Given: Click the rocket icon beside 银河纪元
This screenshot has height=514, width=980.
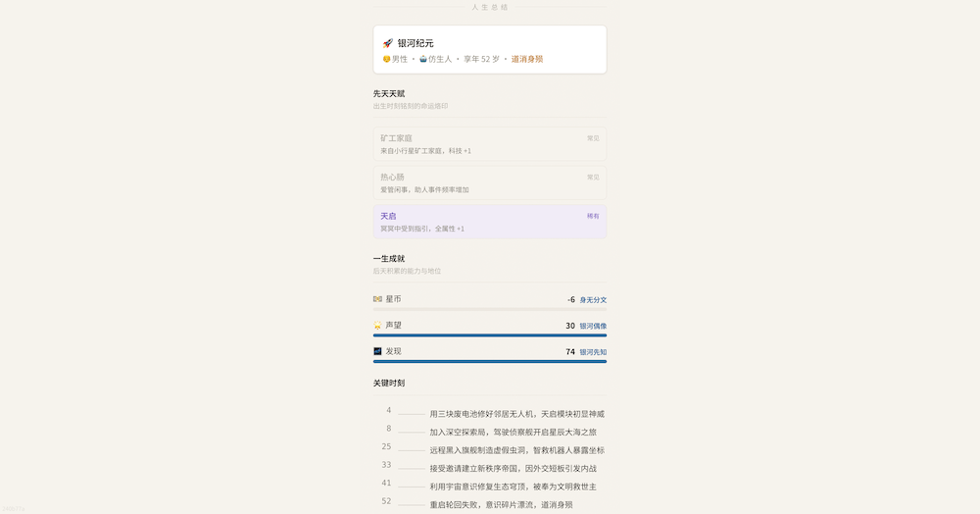Looking at the screenshot, I should [388, 43].
